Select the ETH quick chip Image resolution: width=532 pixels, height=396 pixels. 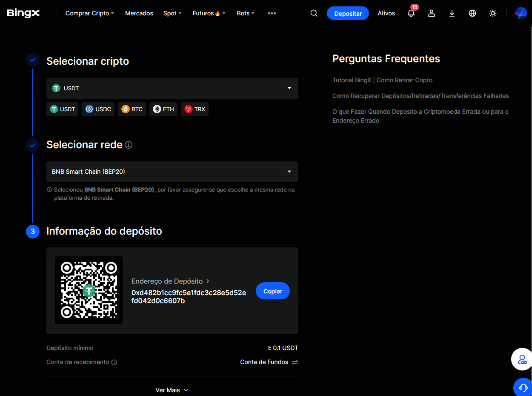click(163, 109)
